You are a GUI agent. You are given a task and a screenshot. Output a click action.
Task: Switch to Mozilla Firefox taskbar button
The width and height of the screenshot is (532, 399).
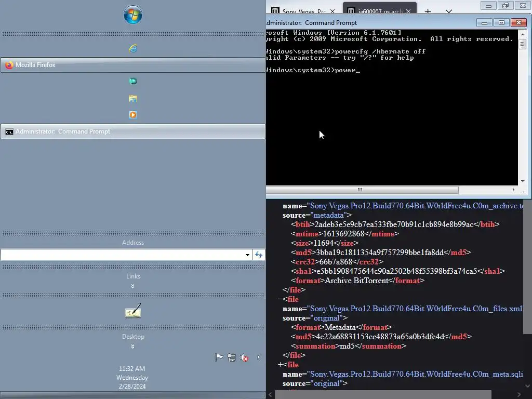[132, 65]
